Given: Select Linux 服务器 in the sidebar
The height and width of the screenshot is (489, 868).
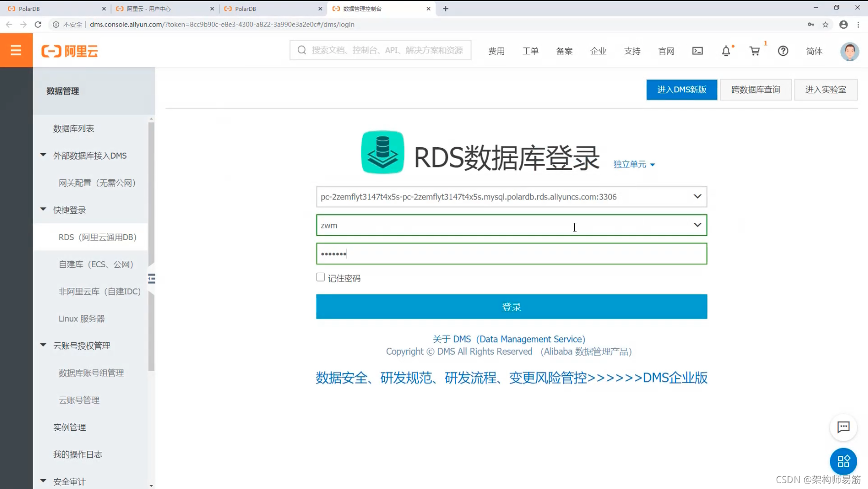Looking at the screenshot, I should [82, 319].
